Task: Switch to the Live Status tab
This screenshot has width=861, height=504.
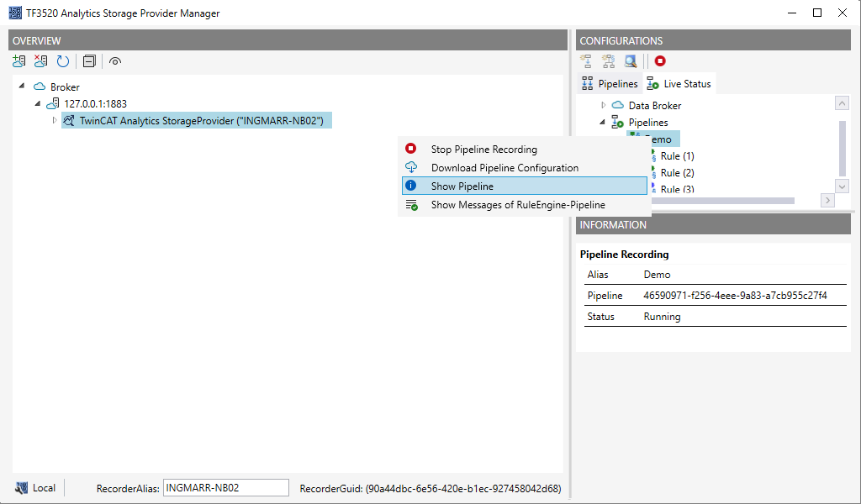Action: coord(679,83)
